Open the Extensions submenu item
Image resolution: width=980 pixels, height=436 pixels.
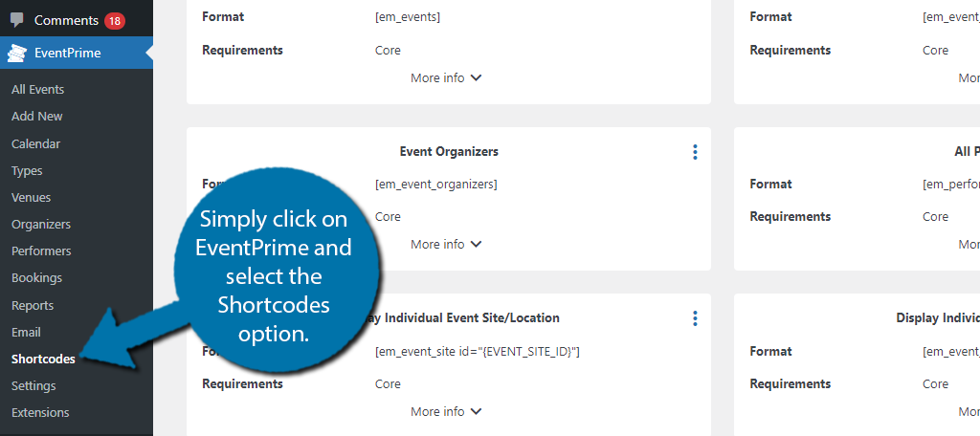point(40,413)
